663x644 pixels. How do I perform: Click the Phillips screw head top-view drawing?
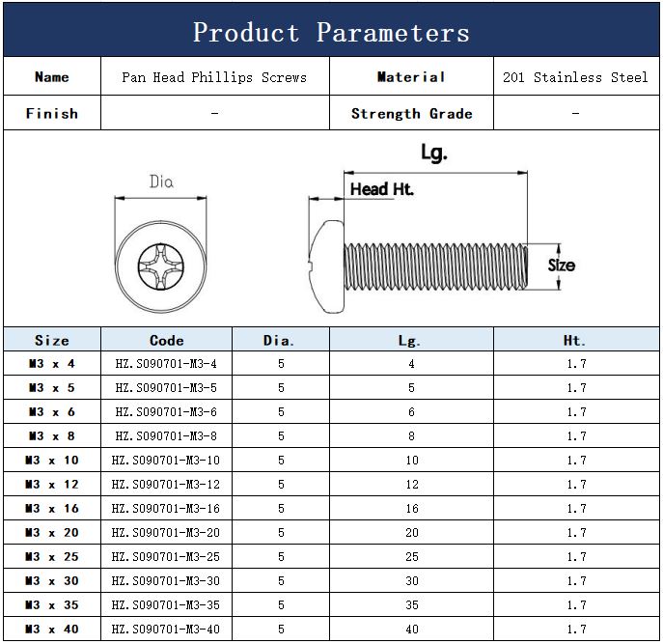(162, 265)
